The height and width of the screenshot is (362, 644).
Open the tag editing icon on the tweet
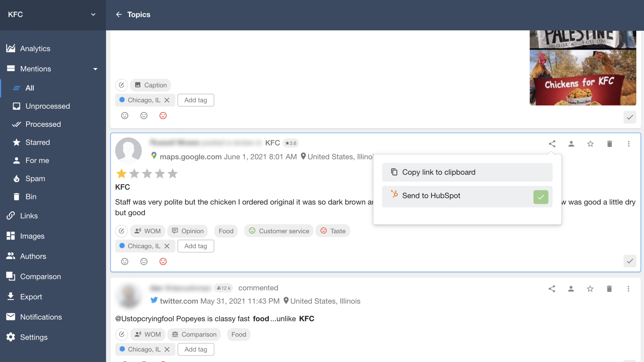pos(122,334)
